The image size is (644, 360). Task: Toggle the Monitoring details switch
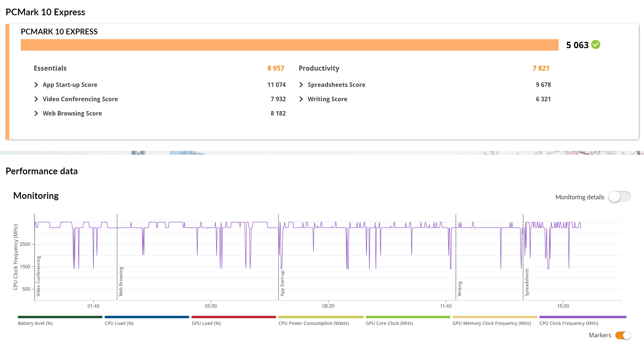click(x=619, y=197)
